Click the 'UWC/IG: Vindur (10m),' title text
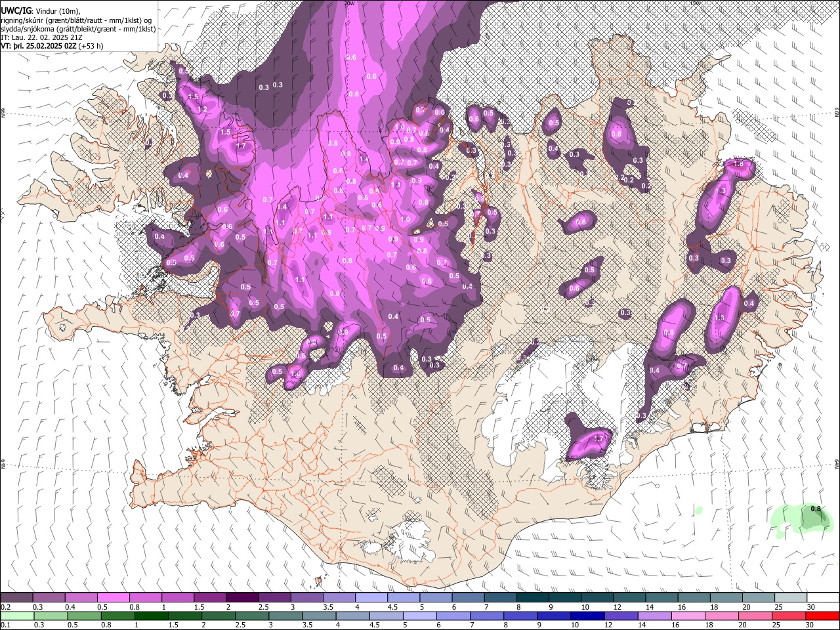This screenshot has height=630, width=840. [x=39, y=10]
